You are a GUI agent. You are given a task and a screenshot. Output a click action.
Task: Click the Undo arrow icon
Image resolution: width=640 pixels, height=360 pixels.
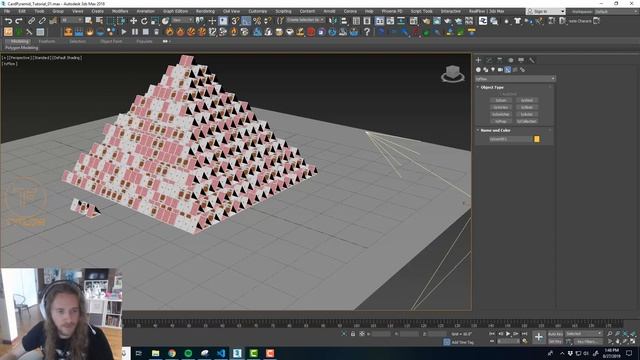[x=8, y=21]
